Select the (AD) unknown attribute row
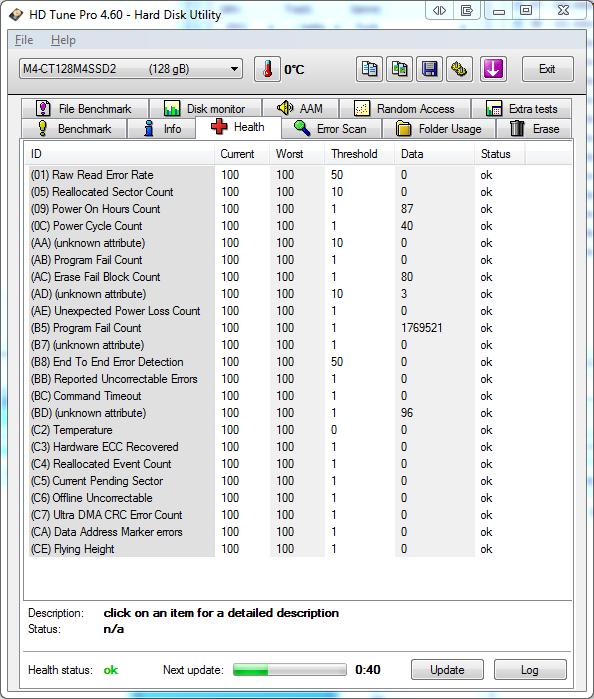Screen dimensions: 594x699 277,294
